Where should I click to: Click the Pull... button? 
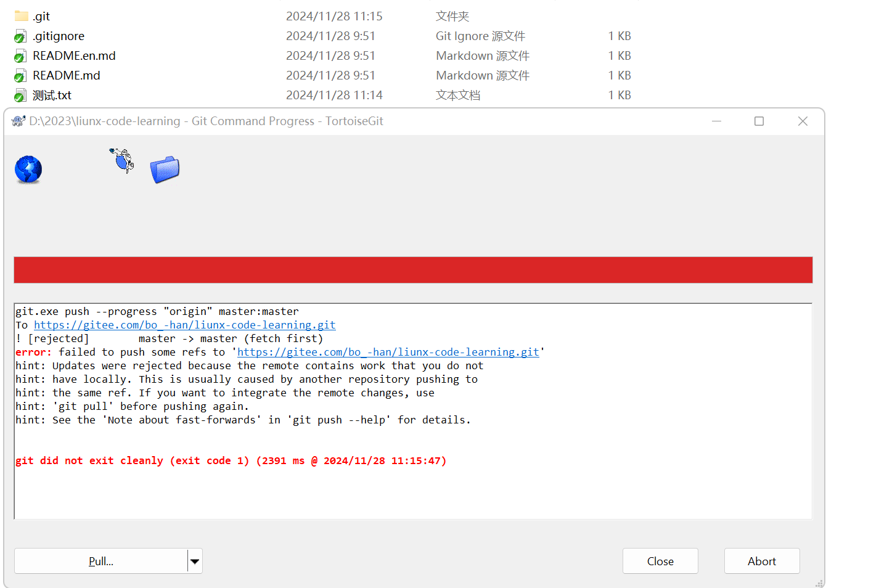tap(101, 561)
